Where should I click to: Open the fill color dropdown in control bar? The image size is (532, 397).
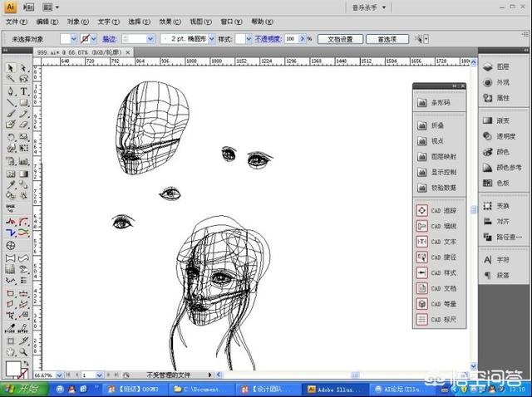(74, 39)
